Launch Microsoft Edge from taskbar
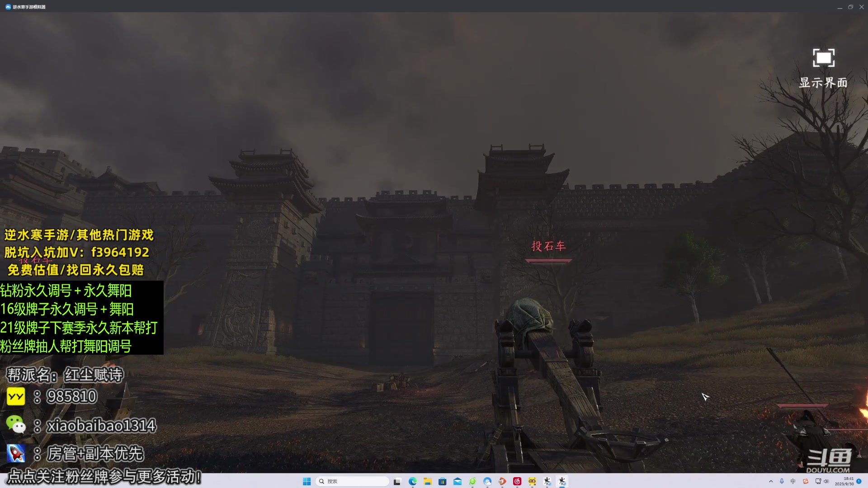 pos(412,481)
